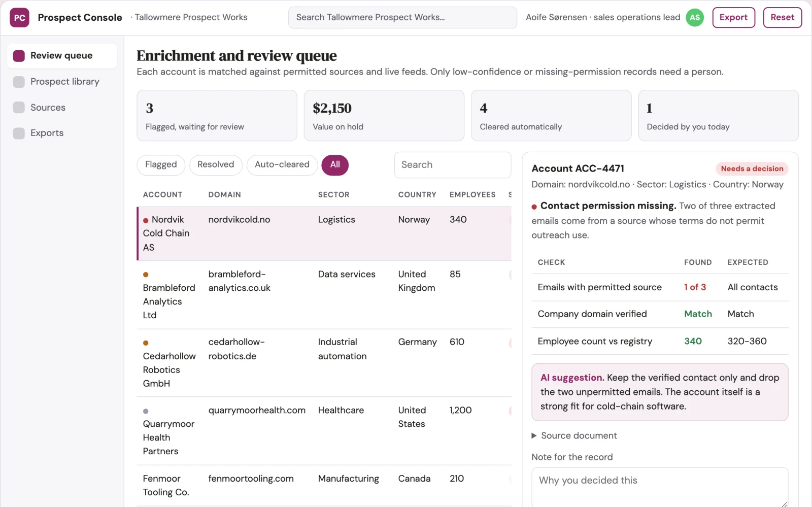Select the All filter pill

point(335,165)
